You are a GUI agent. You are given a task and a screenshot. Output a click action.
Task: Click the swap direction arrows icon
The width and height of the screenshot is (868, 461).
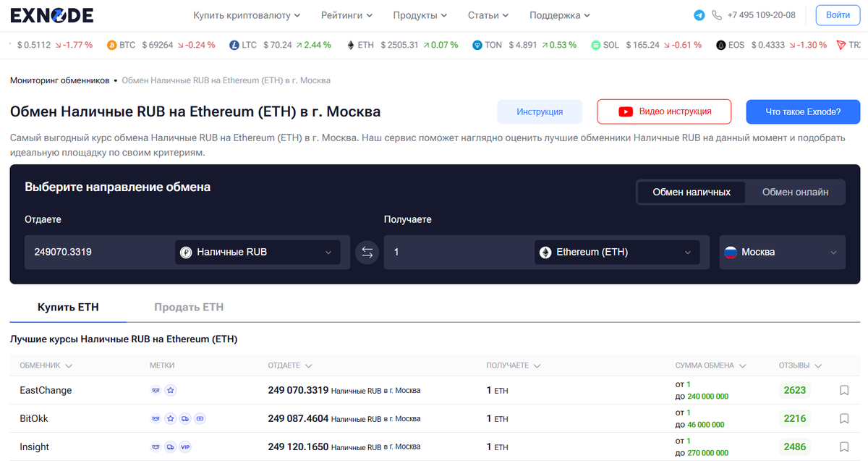(367, 252)
